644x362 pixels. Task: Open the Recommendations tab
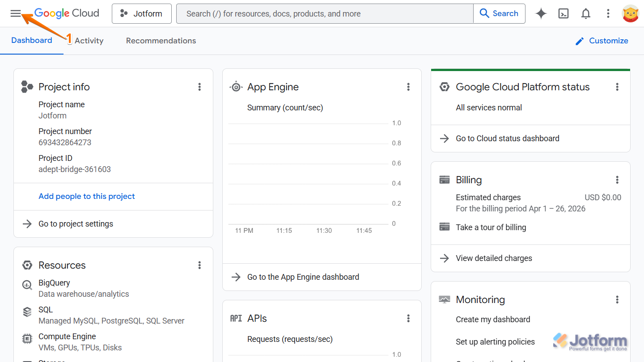click(x=161, y=40)
